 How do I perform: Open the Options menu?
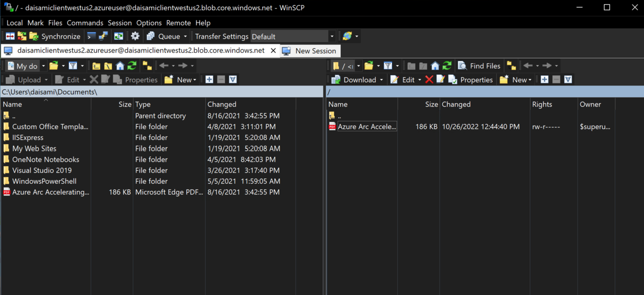149,23
